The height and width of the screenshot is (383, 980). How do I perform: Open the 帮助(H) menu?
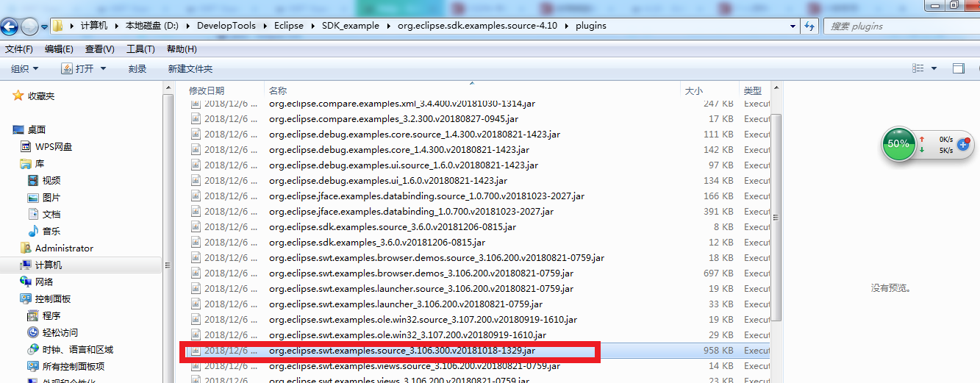tap(182, 49)
